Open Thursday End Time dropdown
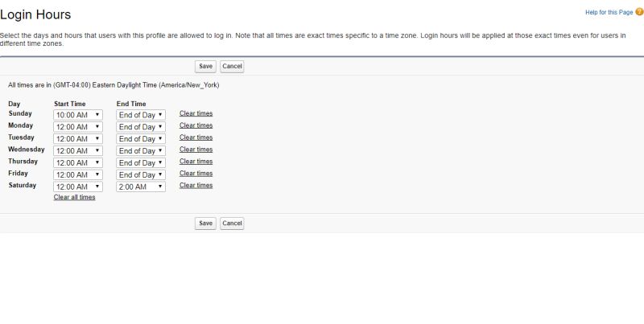This screenshot has height=324, width=644. [x=141, y=163]
